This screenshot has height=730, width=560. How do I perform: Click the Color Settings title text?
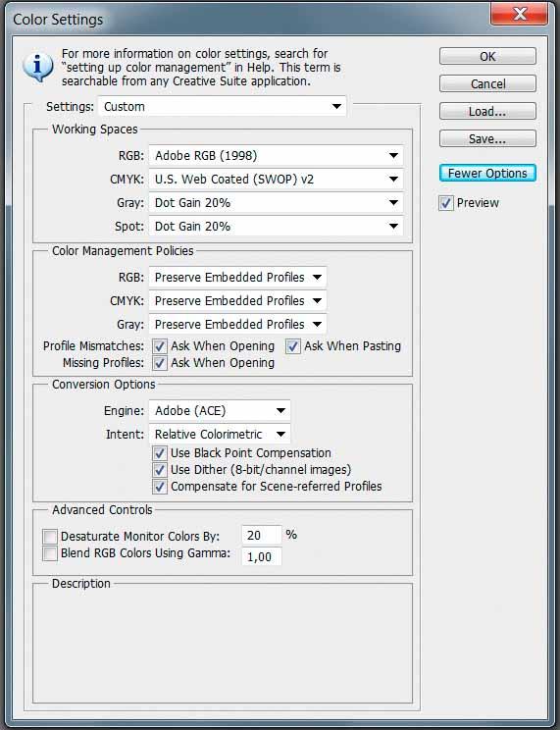pyautogui.click(x=58, y=20)
